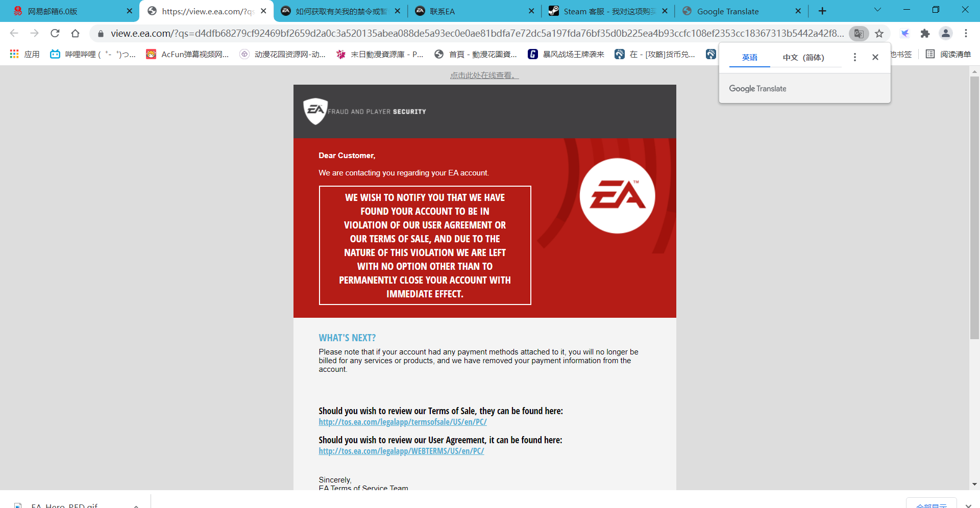Close the 网易邮箱6.0版 tab
The image size is (980, 508).
(x=129, y=11)
